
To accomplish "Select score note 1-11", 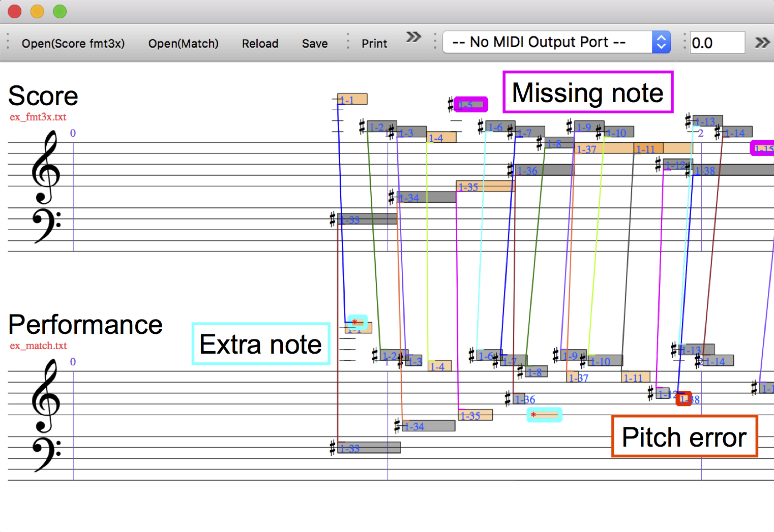I will pyautogui.click(x=648, y=148).
